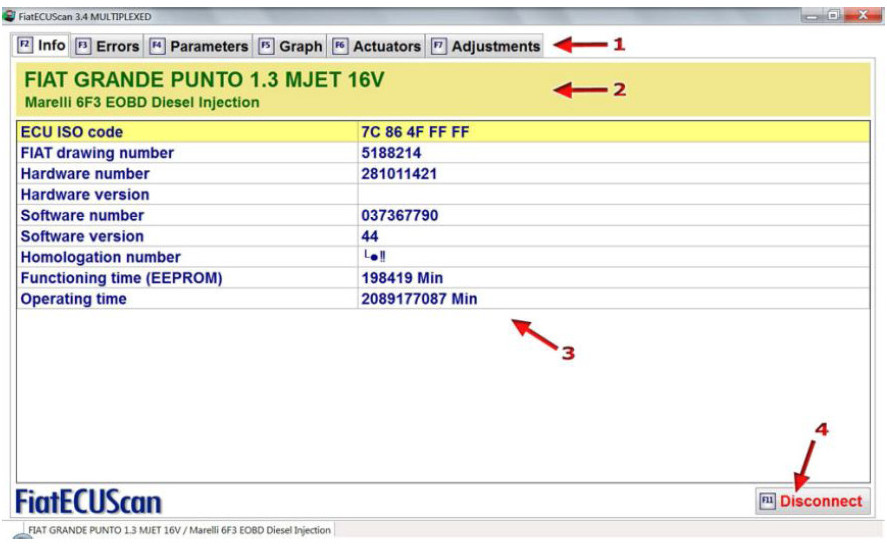
Task: Select the Hardware version row
Action: (444, 195)
